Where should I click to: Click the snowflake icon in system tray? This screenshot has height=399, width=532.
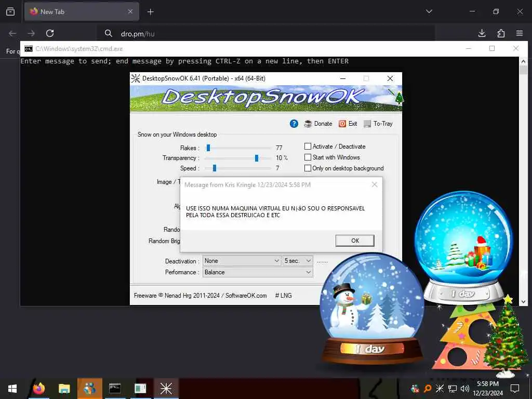pyautogui.click(x=440, y=389)
